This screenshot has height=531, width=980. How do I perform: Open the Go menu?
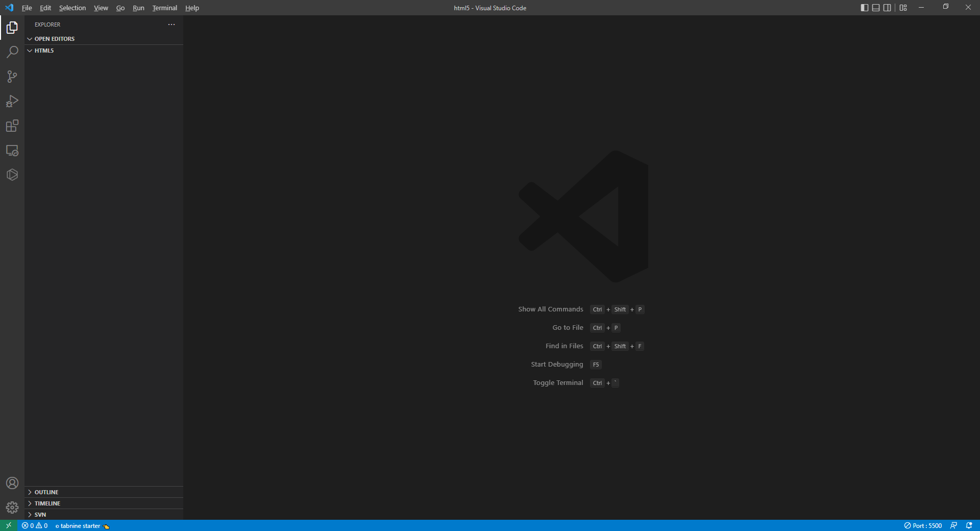pos(120,8)
